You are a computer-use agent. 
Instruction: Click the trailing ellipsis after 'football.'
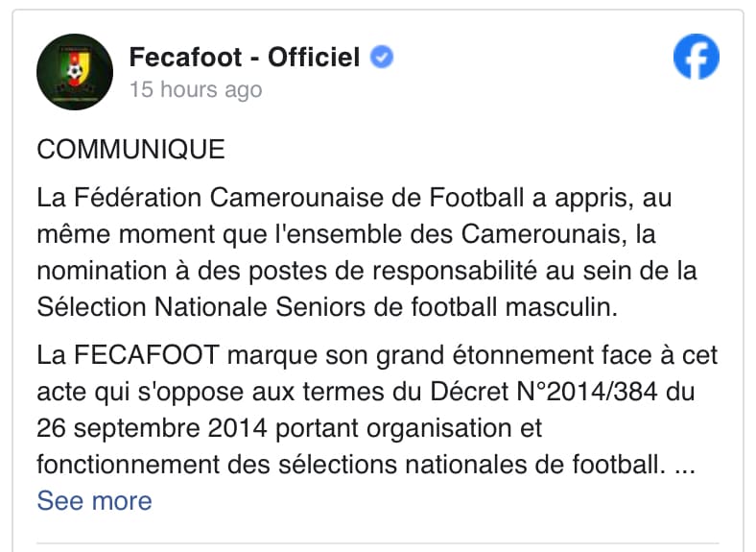coord(685,466)
